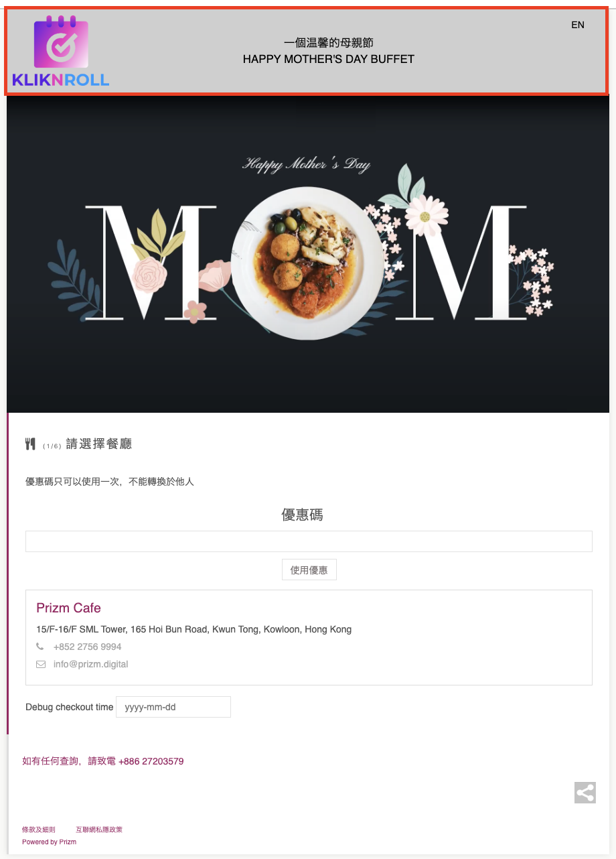Viewport: 616px width, 859px height.
Task: Select the Prizm Cafe restaurant name
Action: pyautogui.click(x=68, y=608)
